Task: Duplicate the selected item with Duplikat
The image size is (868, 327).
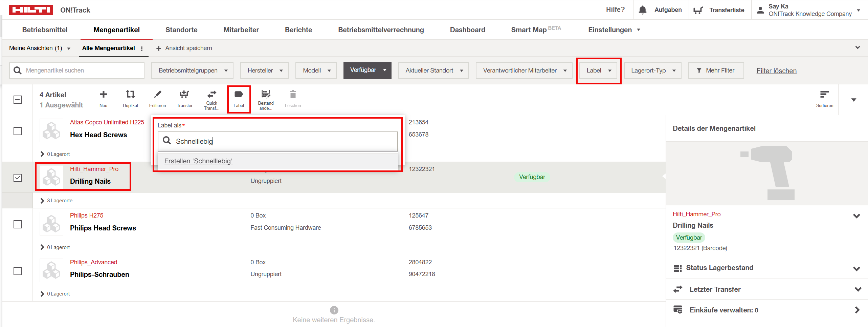Action: click(130, 99)
